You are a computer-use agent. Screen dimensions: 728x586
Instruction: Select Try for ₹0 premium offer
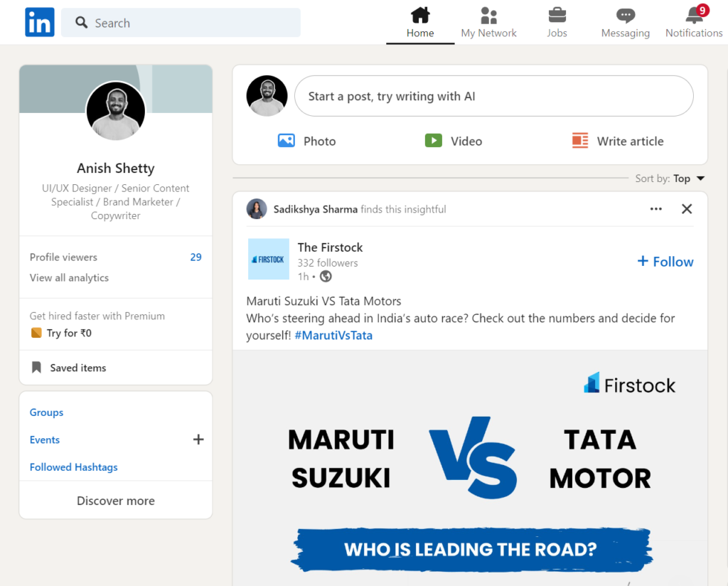(69, 333)
